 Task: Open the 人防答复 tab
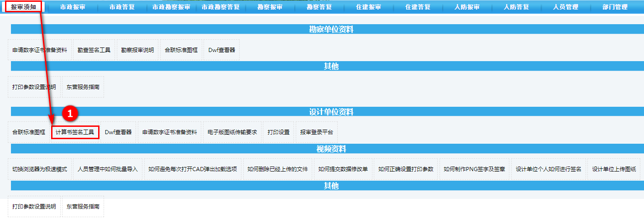click(516, 7)
